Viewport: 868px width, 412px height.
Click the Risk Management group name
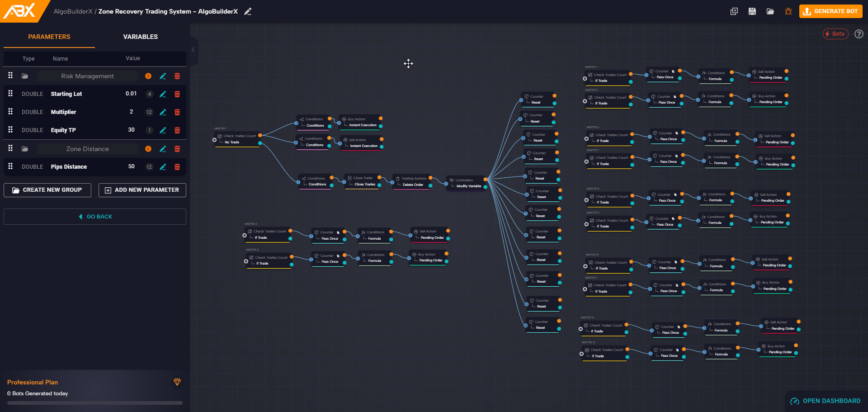pyautogui.click(x=88, y=76)
